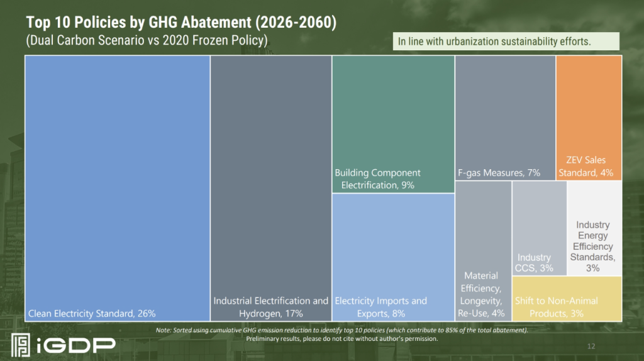Click the title 'Top 10 Policies by GHG Abatement (2026-2060)'

pyautogui.click(x=181, y=22)
